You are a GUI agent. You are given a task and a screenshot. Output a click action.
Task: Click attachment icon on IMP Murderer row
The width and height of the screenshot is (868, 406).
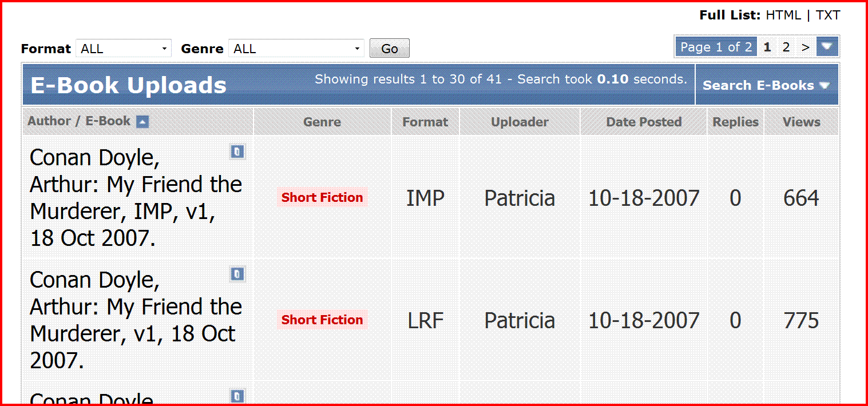(x=237, y=152)
